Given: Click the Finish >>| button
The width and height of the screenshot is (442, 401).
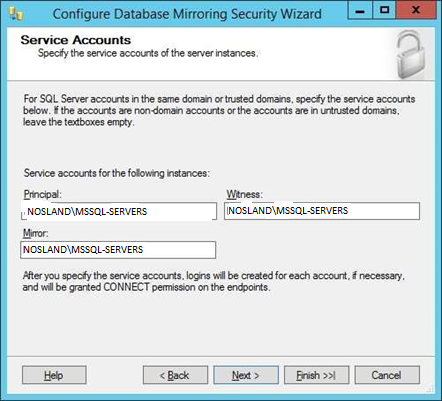Looking at the screenshot, I should click(316, 375).
